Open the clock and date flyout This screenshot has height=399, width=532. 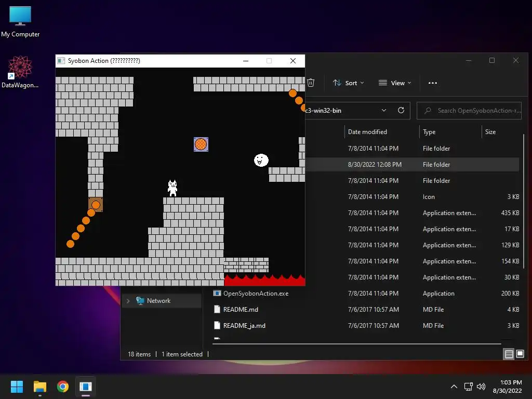[507, 387]
